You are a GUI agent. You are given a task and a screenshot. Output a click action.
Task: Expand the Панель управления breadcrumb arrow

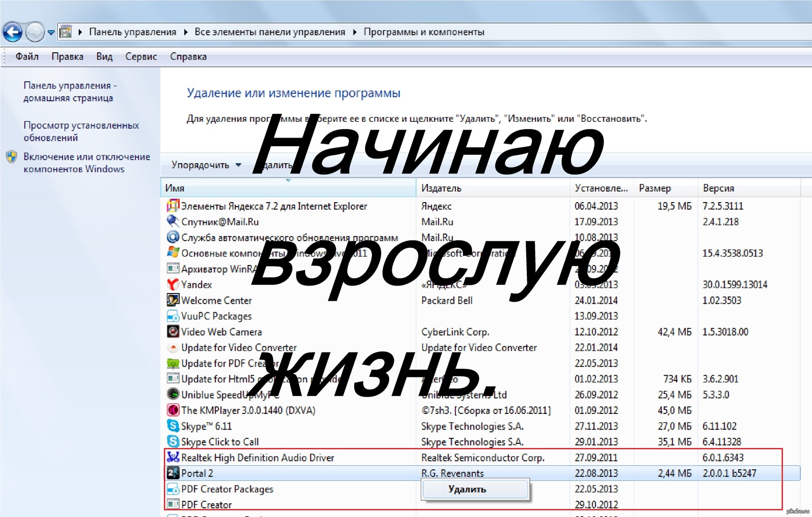[185, 32]
